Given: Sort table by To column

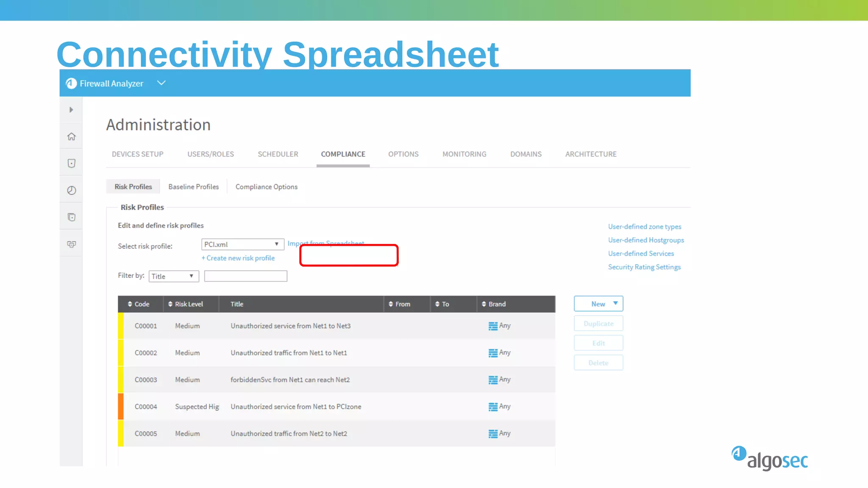Looking at the screenshot, I should [442, 304].
